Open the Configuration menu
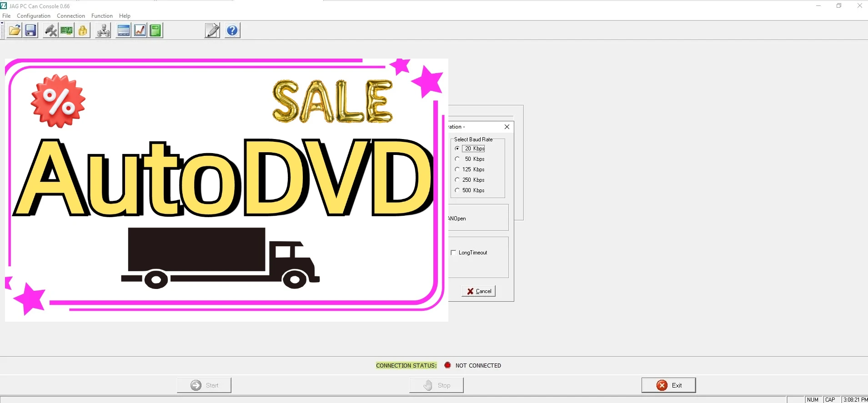 coord(34,16)
